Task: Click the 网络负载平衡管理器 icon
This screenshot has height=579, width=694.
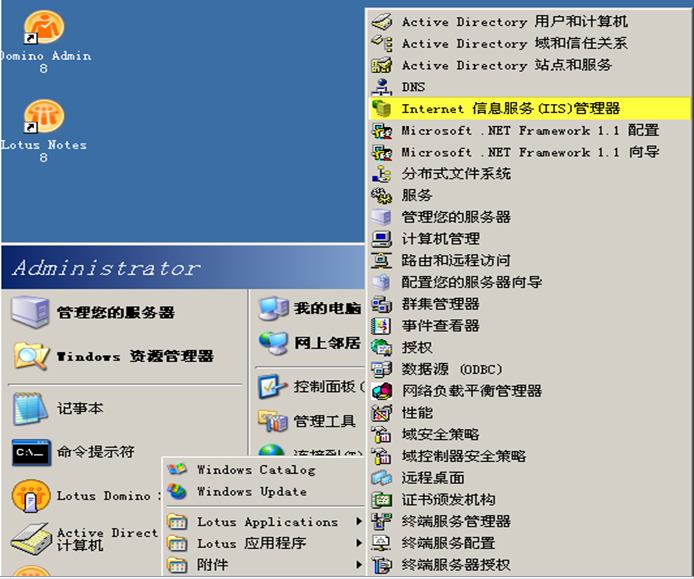Action: click(x=382, y=391)
